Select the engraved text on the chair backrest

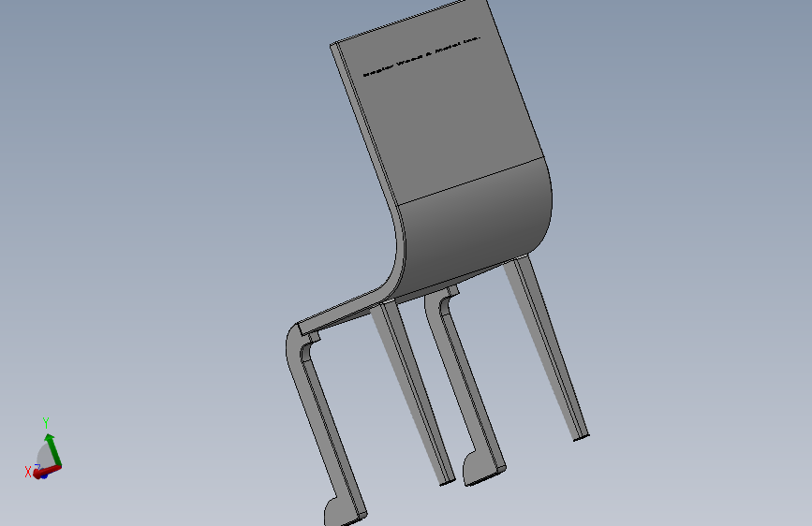click(421, 56)
